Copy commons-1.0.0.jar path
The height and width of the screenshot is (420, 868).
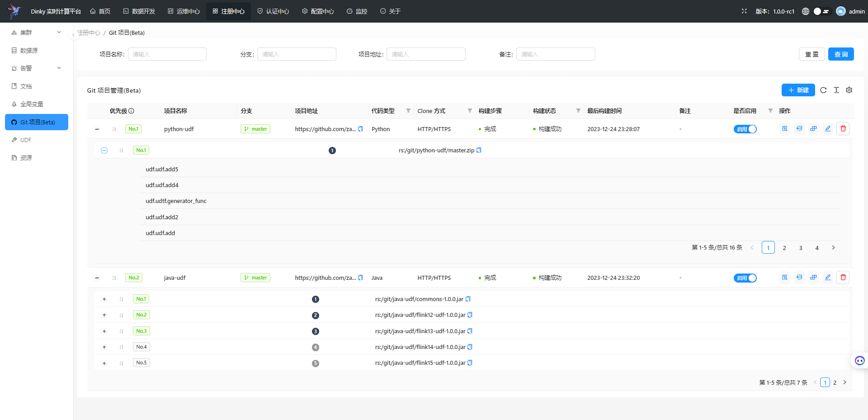click(x=468, y=299)
